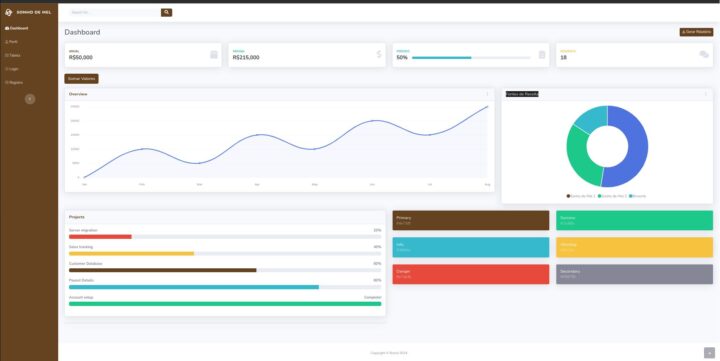Screen dimensions: 720x361
Task: Click the Account setup label
Action: (81, 298)
